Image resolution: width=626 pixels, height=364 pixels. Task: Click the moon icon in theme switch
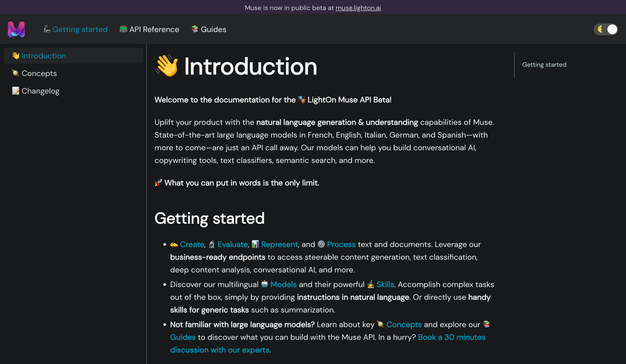600,29
